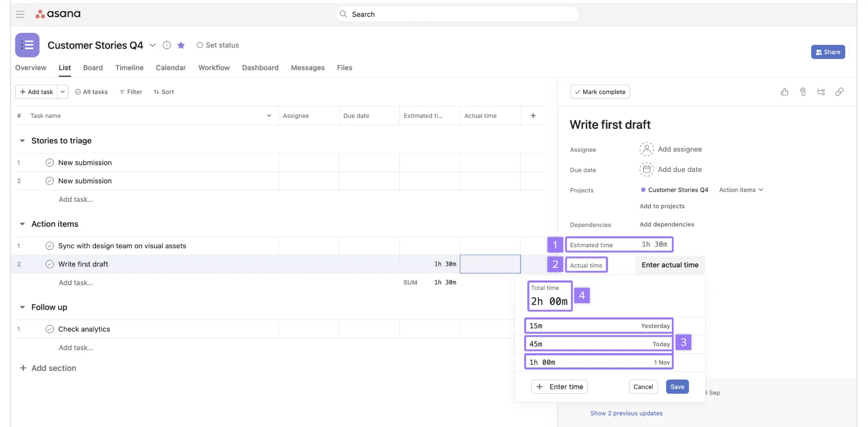Click Actual time cell for Write first draft

coord(490,264)
